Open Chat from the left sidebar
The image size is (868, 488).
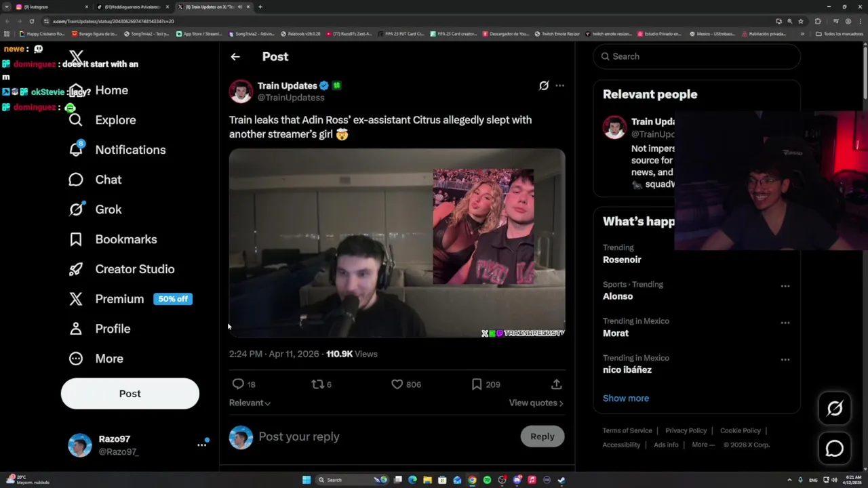pos(95,180)
